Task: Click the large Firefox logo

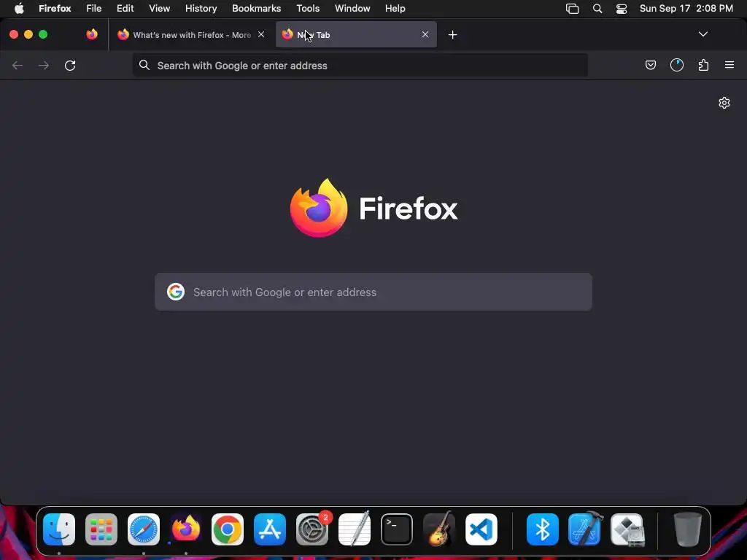Action: pos(319,208)
